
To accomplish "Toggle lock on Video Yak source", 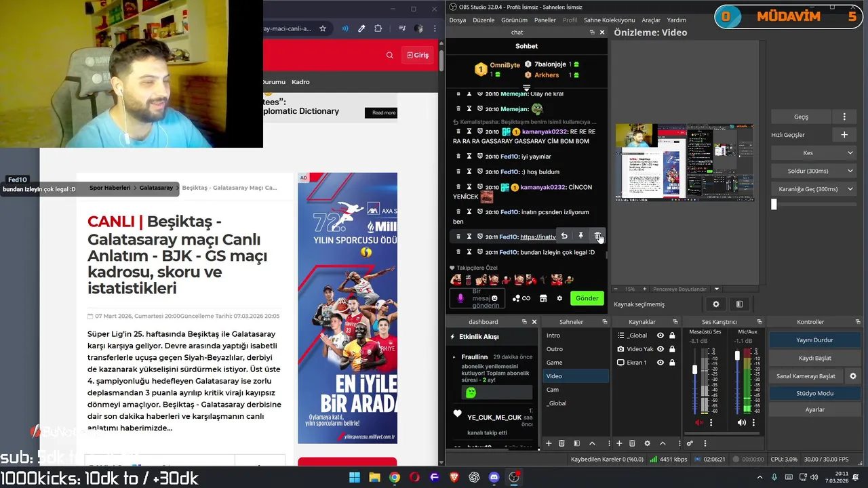I will [x=672, y=349].
